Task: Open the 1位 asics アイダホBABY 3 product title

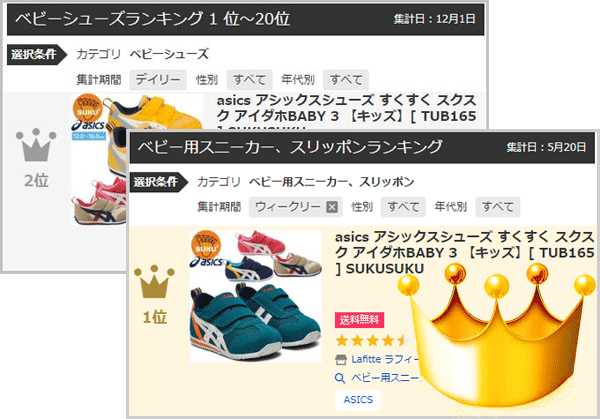Action: tap(465, 253)
